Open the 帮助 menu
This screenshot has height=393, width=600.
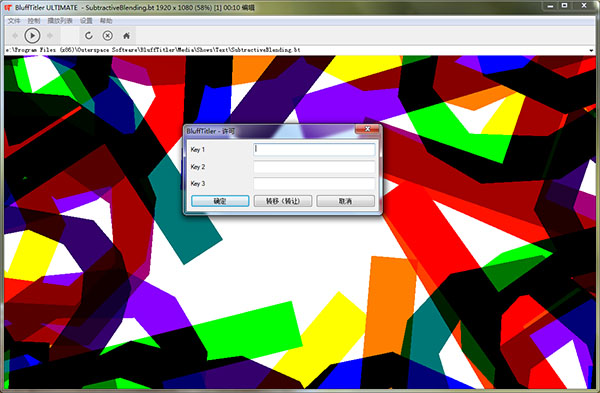coord(106,21)
